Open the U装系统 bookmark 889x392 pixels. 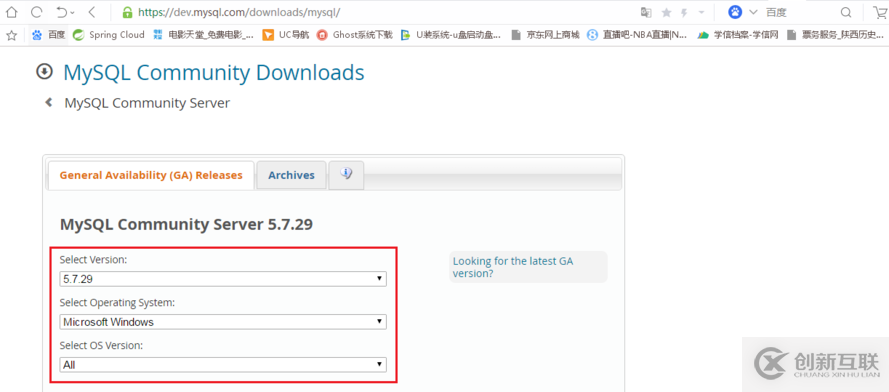click(x=451, y=35)
